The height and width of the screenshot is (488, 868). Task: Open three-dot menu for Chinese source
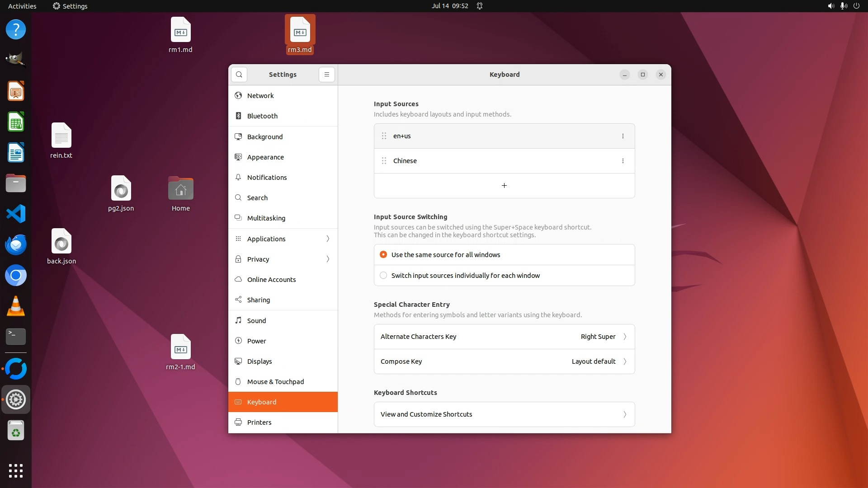(x=623, y=161)
